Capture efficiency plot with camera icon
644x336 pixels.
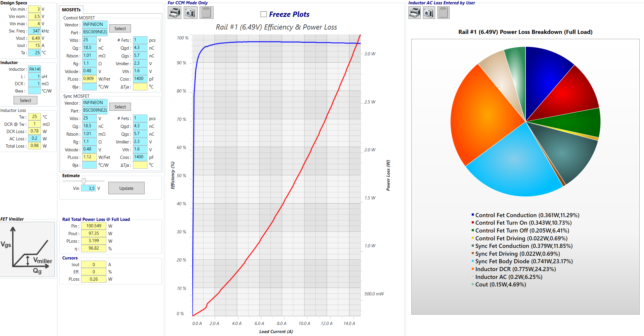pyautogui.click(x=190, y=13)
